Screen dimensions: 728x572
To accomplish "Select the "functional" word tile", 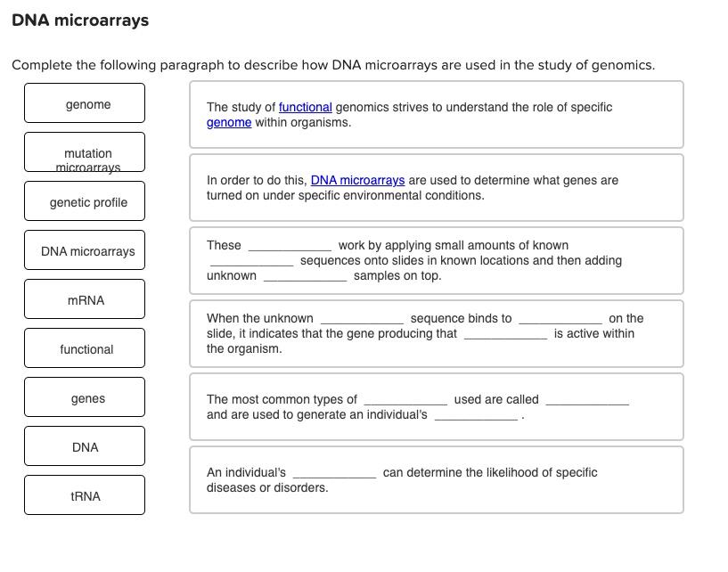I will coord(85,347).
